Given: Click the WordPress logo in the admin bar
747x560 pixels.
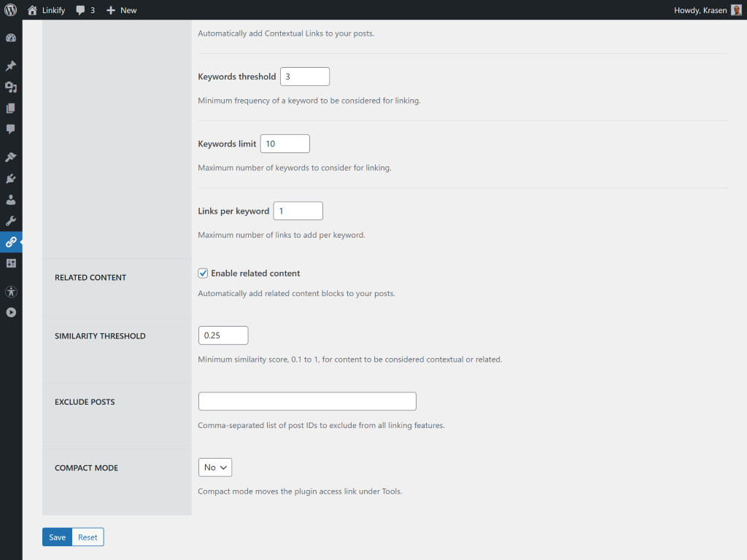Looking at the screenshot, I should point(9,9).
